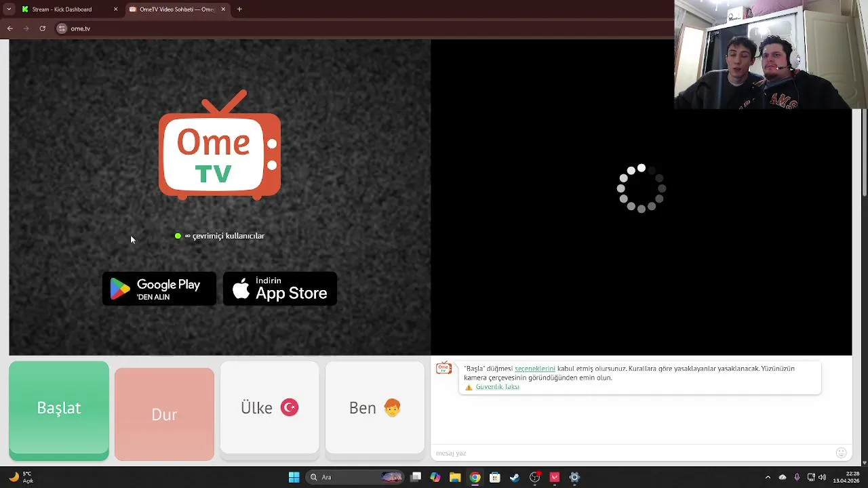Click the Turkish flag icon
This screenshot has width=868, height=488.
(x=290, y=407)
